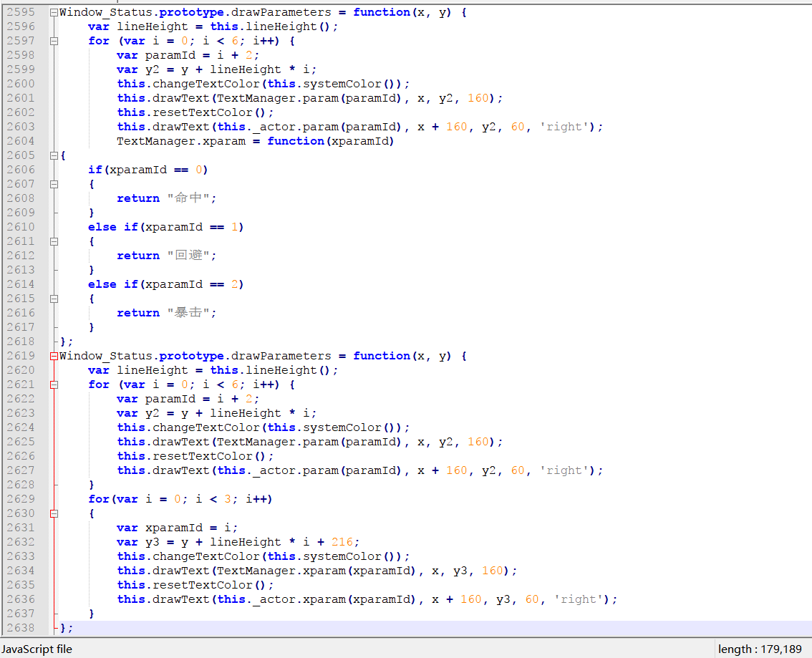Click "TextManager.xparam" on line 2604
Image resolution: width=812 pixels, height=658 pixels.
[x=181, y=141]
